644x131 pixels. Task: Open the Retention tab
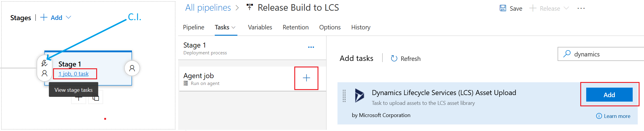(295, 27)
